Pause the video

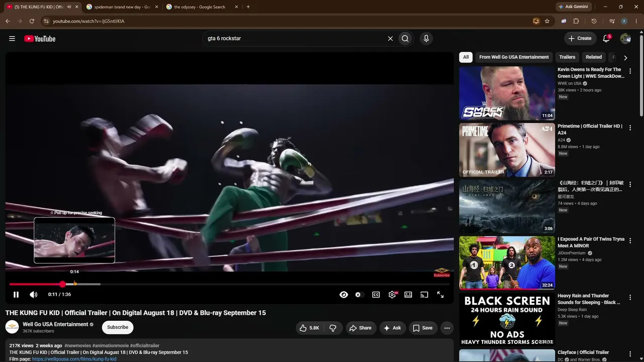[x=16, y=295]
